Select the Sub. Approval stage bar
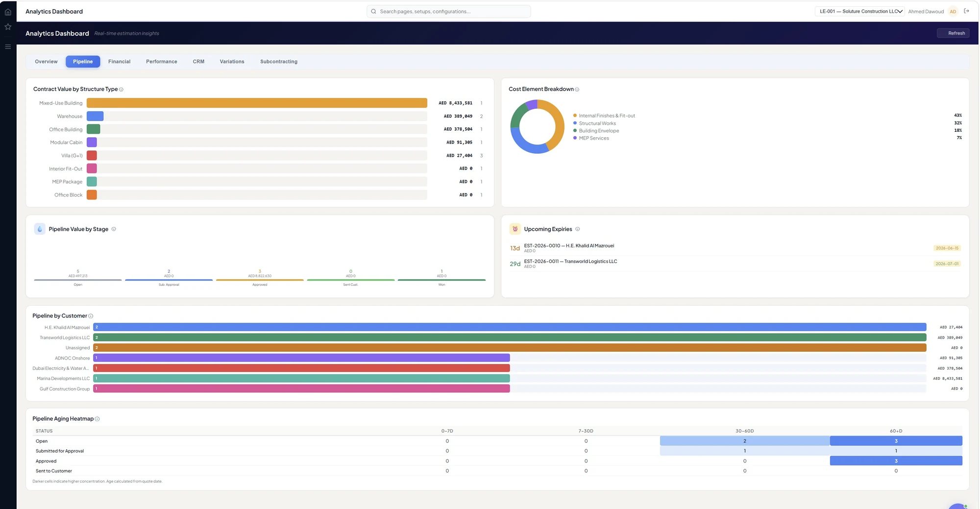 [169, 280]
